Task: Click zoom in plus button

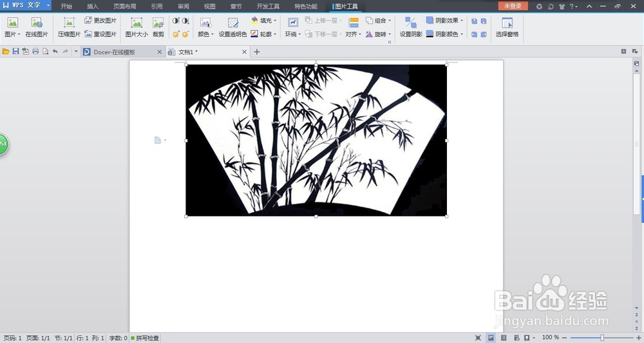Action: [x=639, y=338]
